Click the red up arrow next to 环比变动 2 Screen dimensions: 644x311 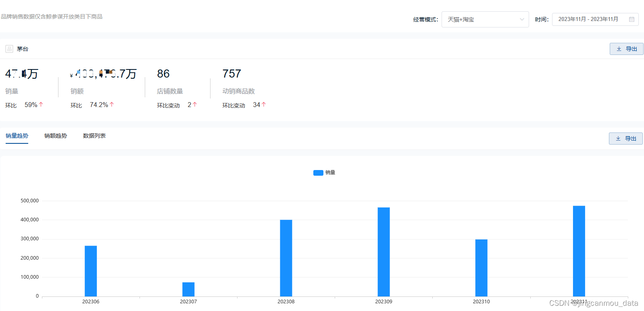point(195,104)
